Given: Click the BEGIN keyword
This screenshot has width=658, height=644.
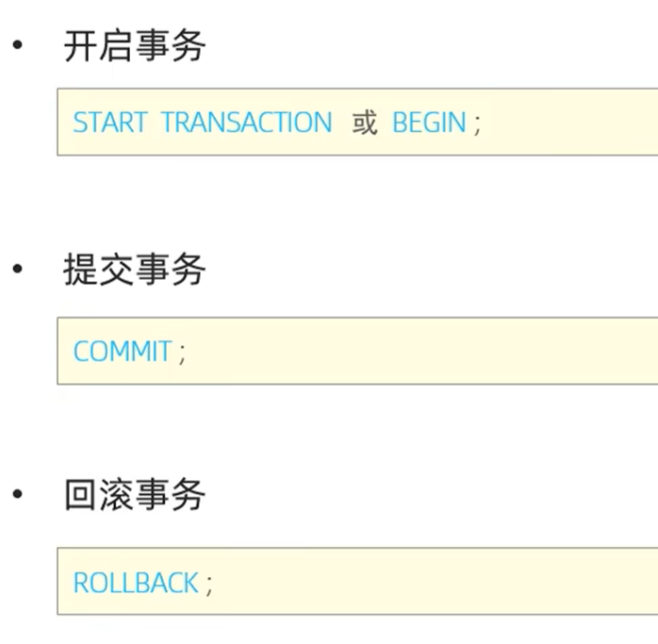Looking at the screenshot, I should 429,123.
